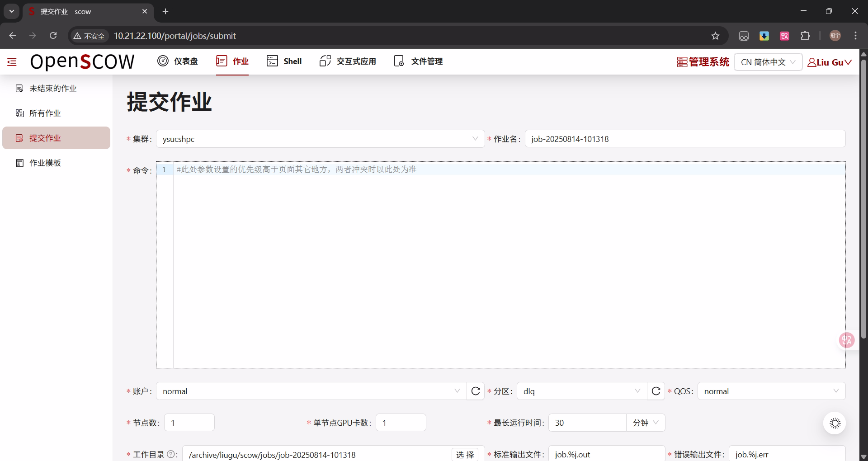Select 作业模板 in the sidebar
The height and width of the screenshot is (461, 868).
[45, 163]
